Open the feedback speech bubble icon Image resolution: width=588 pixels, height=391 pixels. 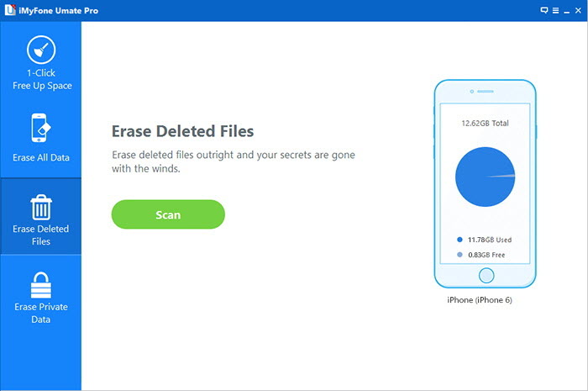pos(544,10)
